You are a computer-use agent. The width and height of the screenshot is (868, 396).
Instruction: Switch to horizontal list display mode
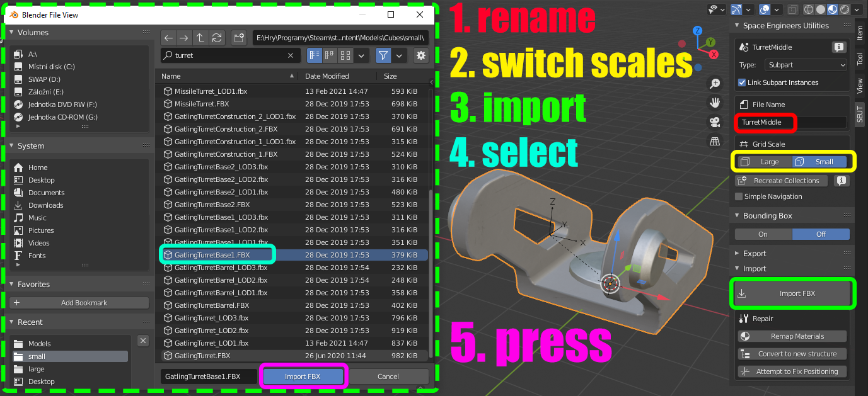click(x=329, y=55)
